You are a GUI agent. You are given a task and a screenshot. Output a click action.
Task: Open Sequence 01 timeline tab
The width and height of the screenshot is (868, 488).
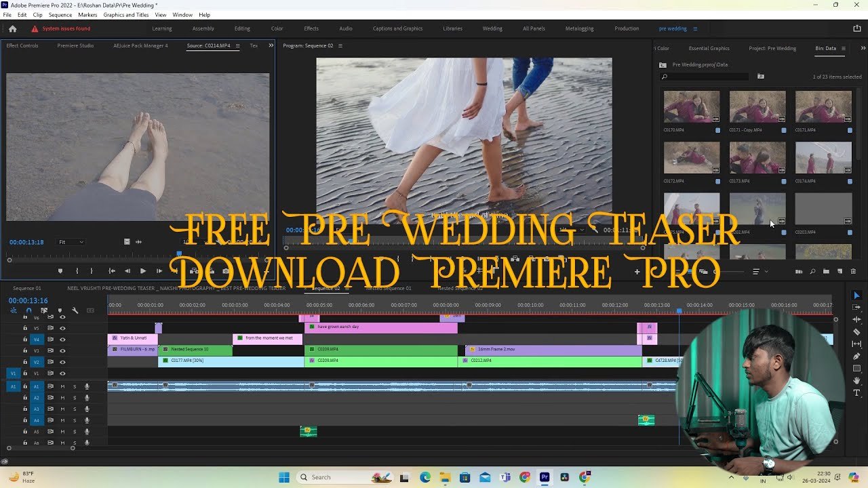tap(26, 288)
